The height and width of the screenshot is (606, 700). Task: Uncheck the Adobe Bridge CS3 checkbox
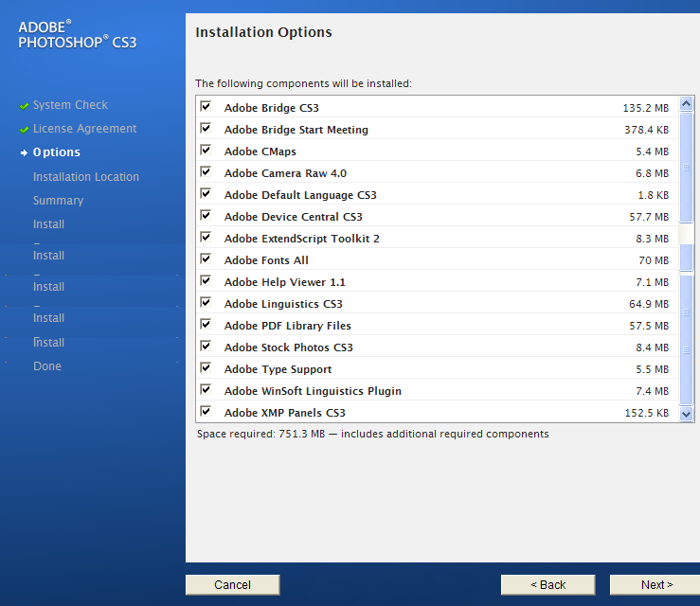(206, 106)
